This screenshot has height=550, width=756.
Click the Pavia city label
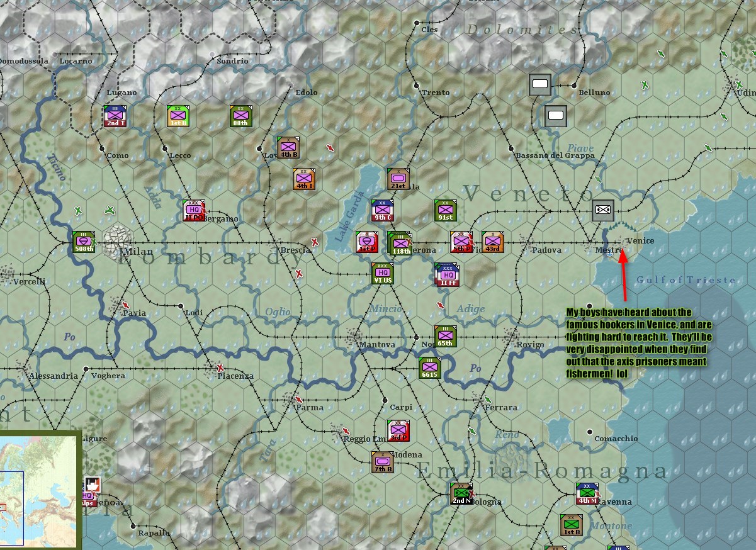(x=135, y=313)
